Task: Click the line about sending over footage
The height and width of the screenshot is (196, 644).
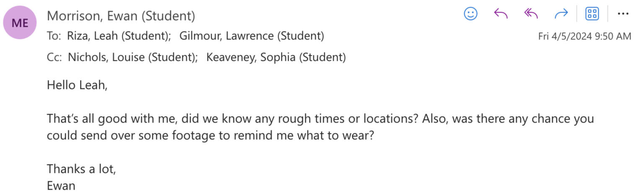Action: pyautogui.click(x=209, y=136)
